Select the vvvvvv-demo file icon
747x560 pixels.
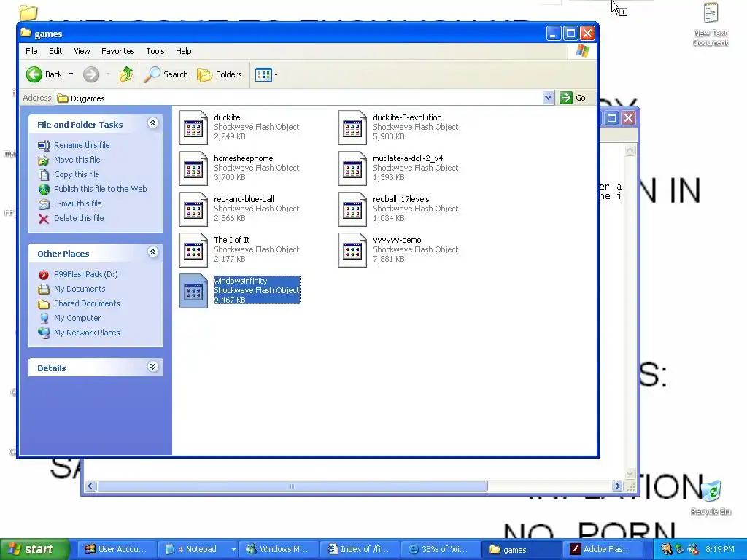pos(352,251)
